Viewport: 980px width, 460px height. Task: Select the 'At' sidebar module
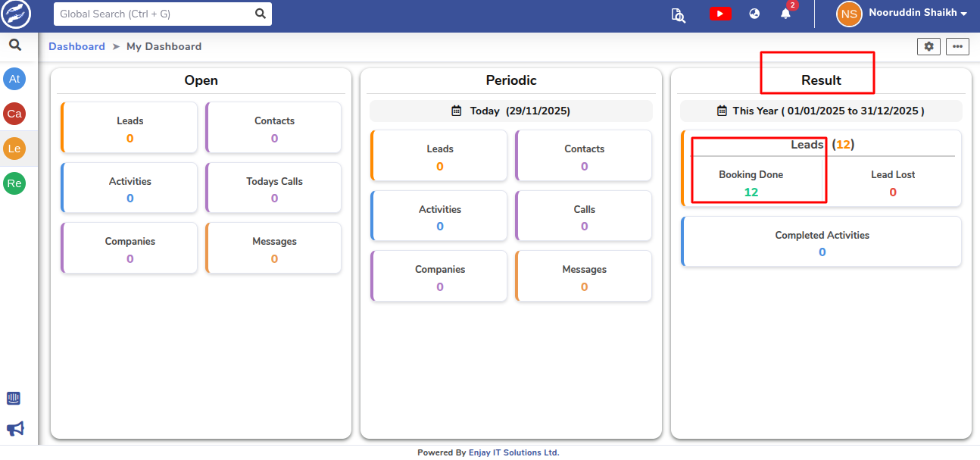pos(14,79)
